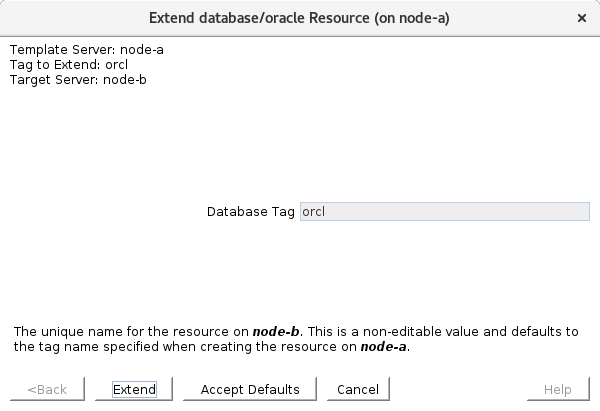This screenshot has height=411, width=600.
Task: Open Help for this dialog
Action: [x=557, y=389]
